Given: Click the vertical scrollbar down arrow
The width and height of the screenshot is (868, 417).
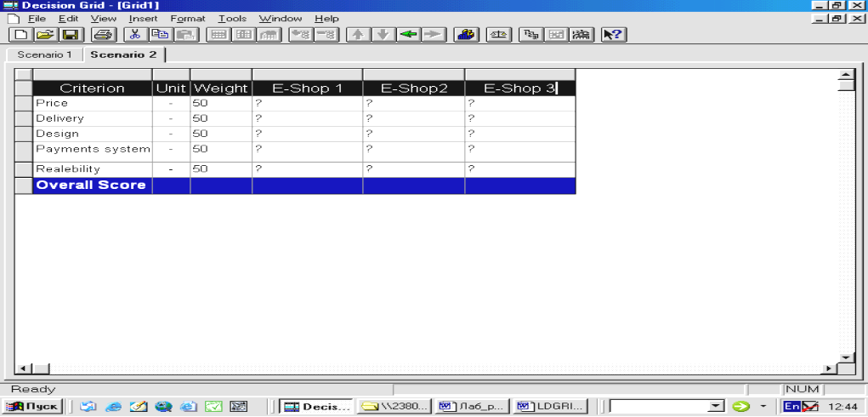Looking at the screenshot, I should click(x=846, y=357).
